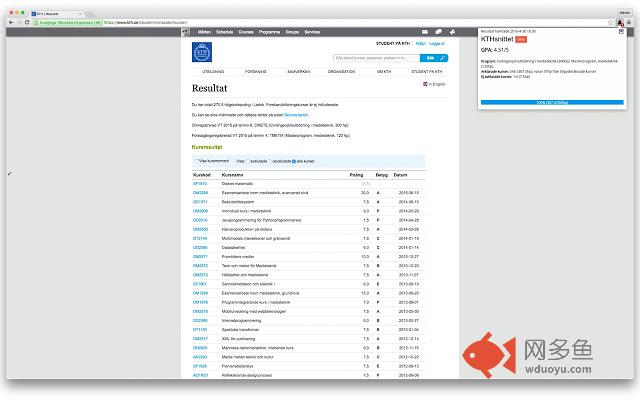Image resolution: width=640 pixels, height=400 pixels.
Task: Open course code link for Examensarbete avancerad nivå
Action: (x=200, y=193)
